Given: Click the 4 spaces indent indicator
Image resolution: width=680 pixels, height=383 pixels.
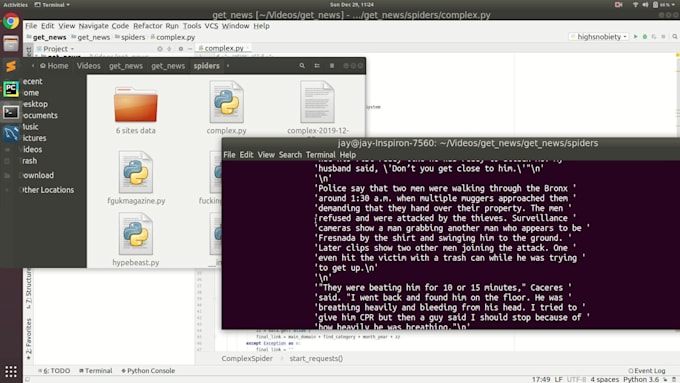Looking at the screenshot, I should pyautogui.click(x=605, y=380).
